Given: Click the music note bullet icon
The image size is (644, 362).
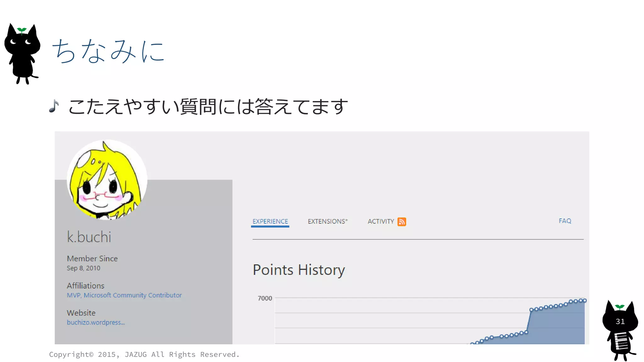Looking at the screenshot, I should click(54, 106).
